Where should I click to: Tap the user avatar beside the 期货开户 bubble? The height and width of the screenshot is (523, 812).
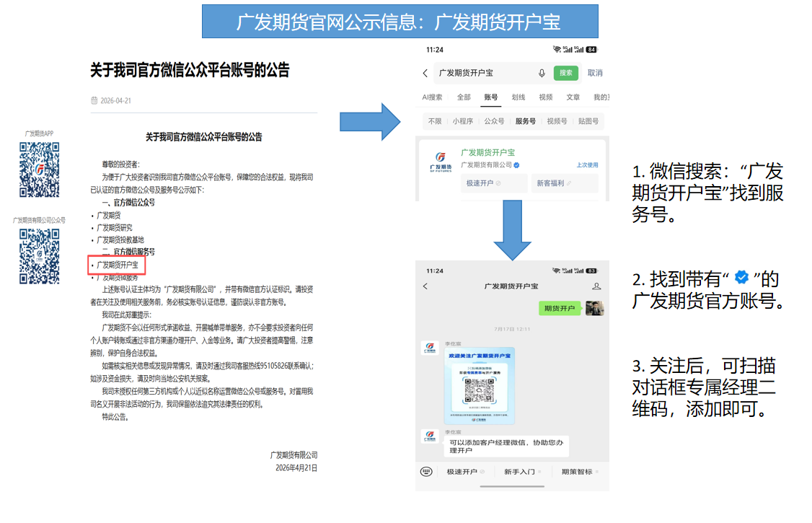[594, 308]
